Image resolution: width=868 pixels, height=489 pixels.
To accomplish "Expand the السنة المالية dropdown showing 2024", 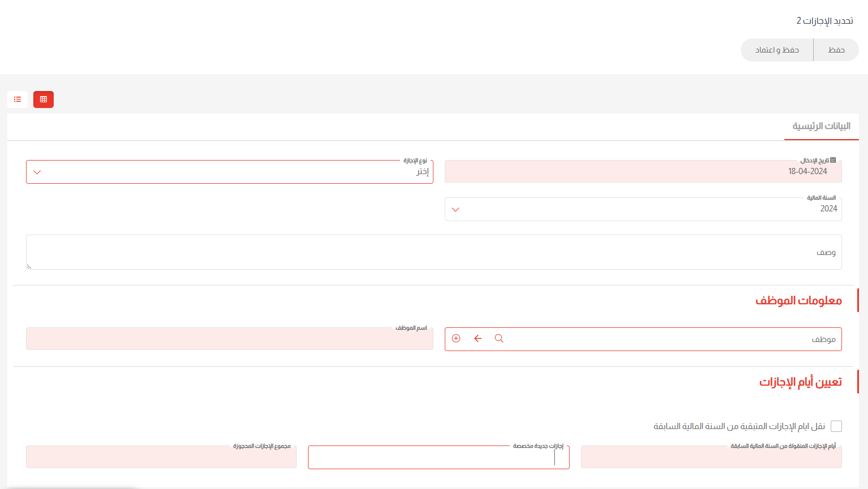I will click(x=643, y=209).
